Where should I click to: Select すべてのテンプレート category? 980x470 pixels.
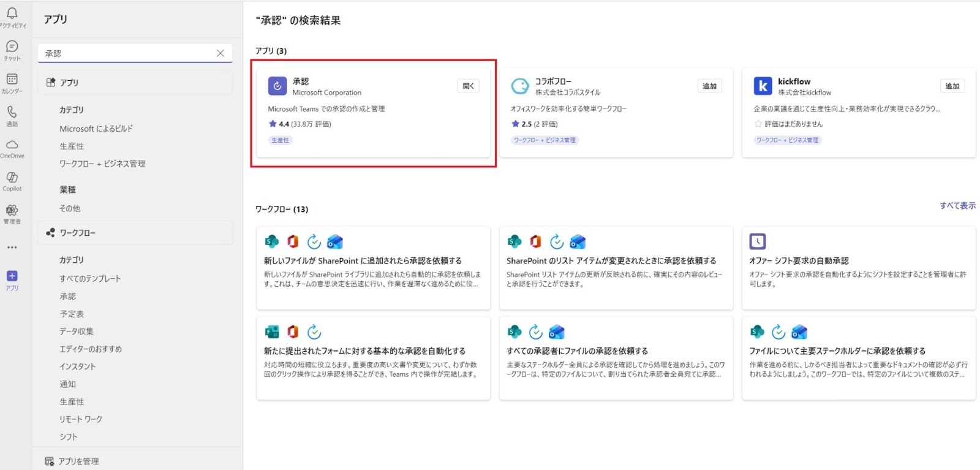(90, 279)
